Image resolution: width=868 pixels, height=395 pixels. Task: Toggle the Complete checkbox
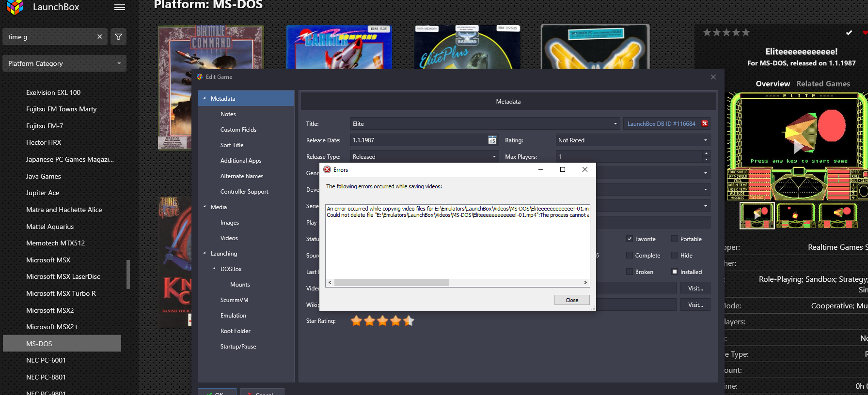click(629, 256)
